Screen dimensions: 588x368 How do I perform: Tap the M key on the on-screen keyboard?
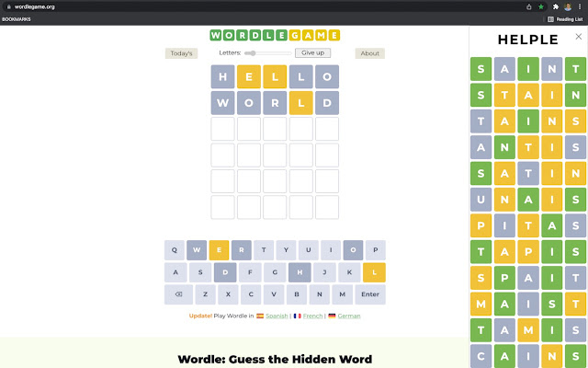click(343, 294)
